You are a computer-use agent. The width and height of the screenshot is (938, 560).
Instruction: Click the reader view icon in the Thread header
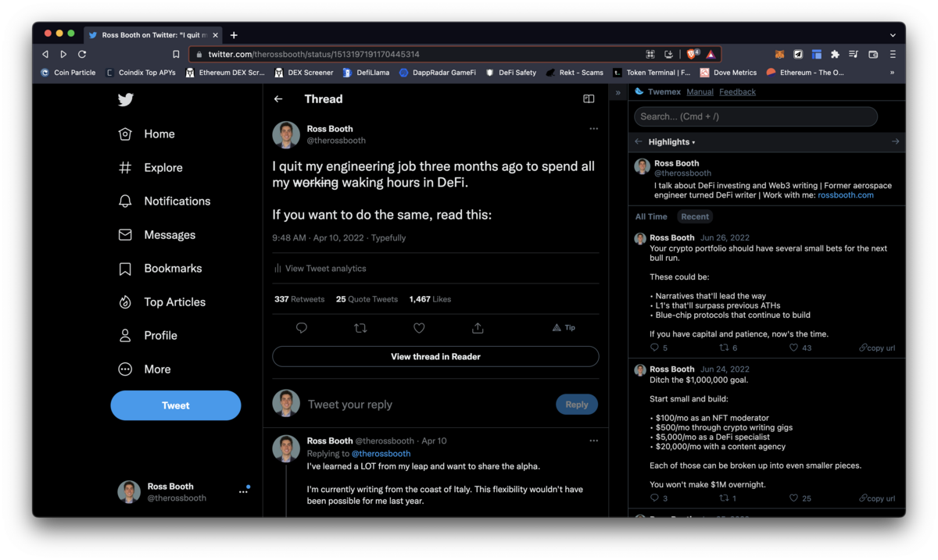[589, 99]
